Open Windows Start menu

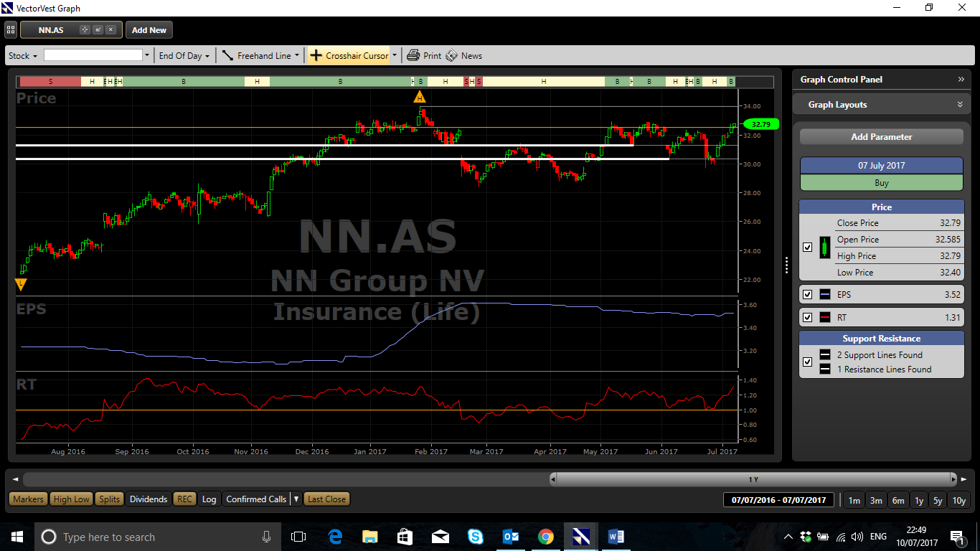17,537
